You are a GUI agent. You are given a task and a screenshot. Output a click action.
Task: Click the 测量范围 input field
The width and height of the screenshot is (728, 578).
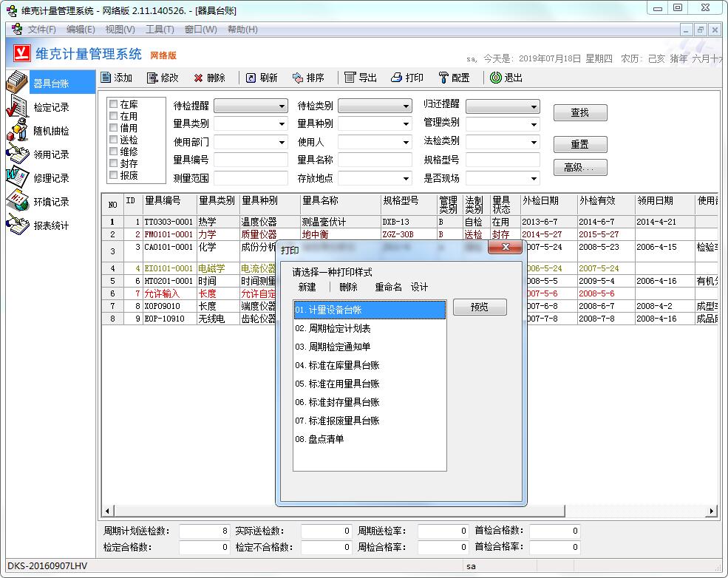click(x=251, y=178)
